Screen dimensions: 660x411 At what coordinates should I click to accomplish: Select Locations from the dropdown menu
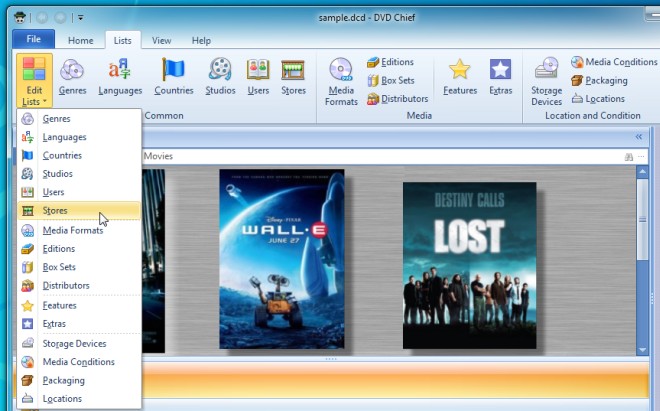tap(79, 399)
